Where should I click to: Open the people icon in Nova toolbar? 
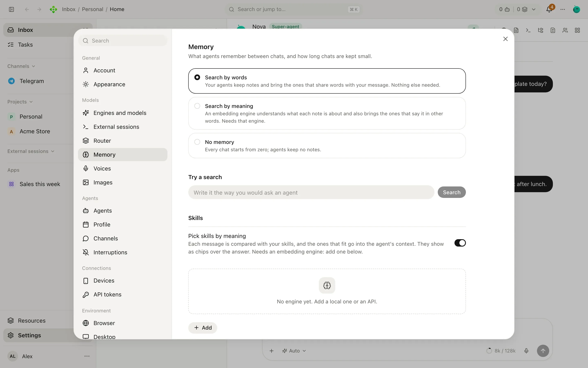565,30
